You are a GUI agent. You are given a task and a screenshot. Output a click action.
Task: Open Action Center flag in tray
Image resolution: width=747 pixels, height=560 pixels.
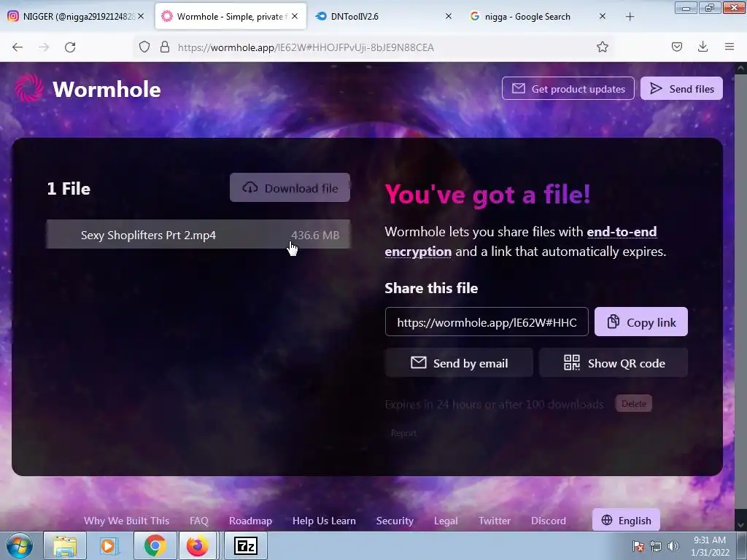point(638,546)
